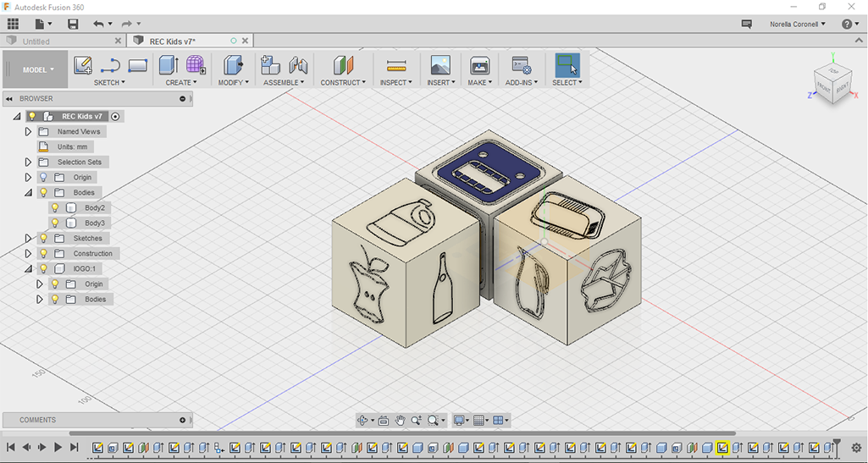Viewport: 868px width, 463px height.
Task: Select the 3D Print make tool
Action: point(479,65)
